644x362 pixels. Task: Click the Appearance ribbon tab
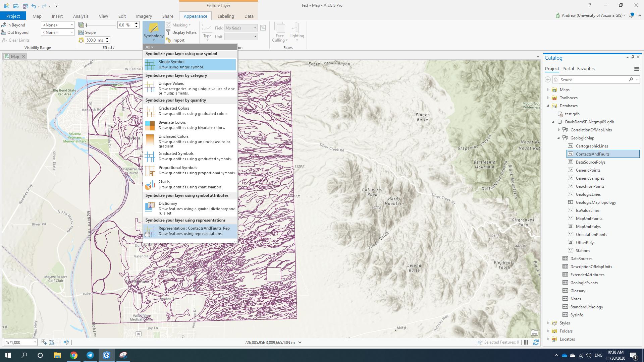pos(195,16)
